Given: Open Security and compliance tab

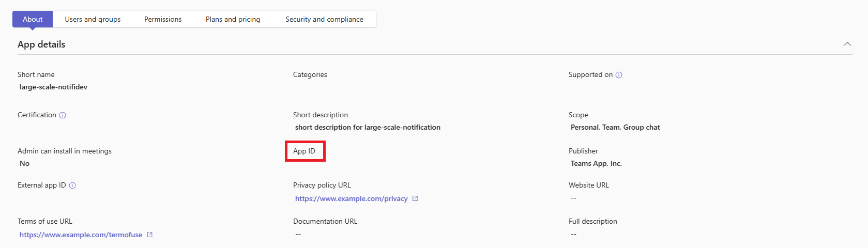Looking at the screenshot, I should coord(324,19).
